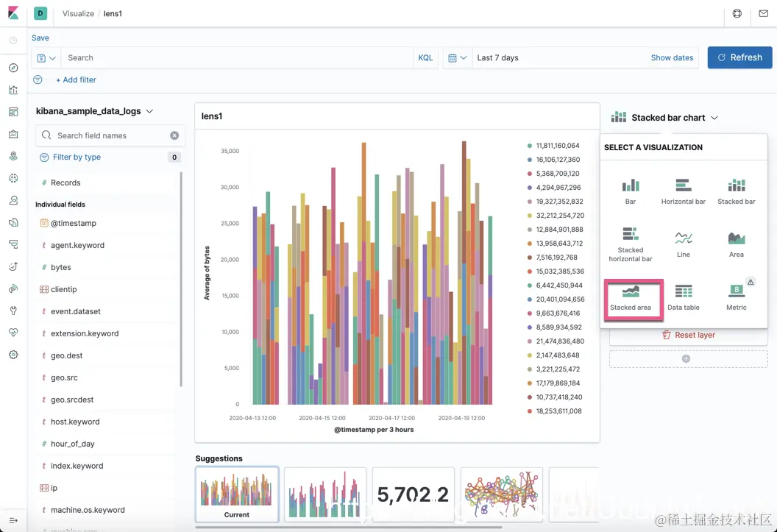Viewport: 777px width, 532px height.
Task: Click Show dates
Action: click(672, 58)
